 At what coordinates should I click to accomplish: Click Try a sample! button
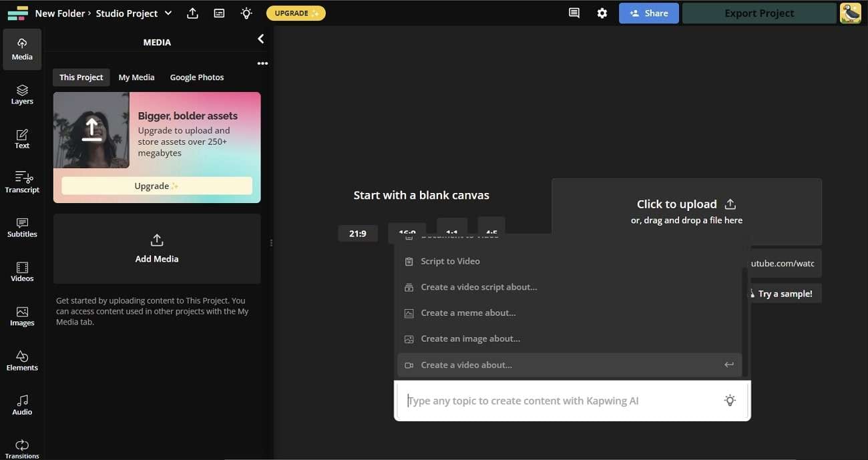(785, 294)
